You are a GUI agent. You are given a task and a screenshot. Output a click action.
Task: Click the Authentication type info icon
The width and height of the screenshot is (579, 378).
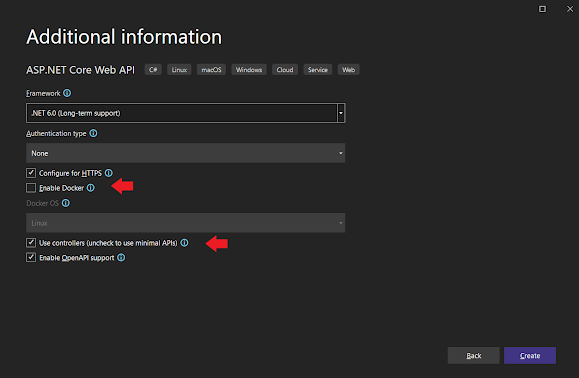[93, 133]
